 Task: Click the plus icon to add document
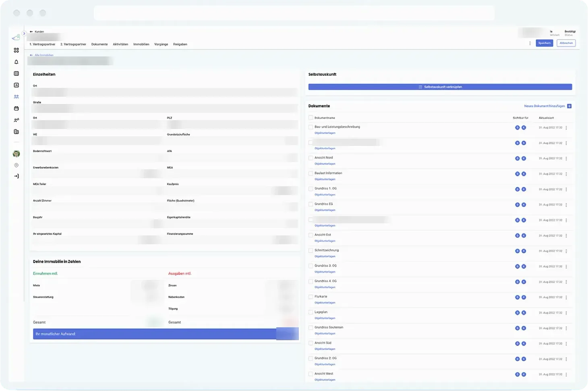click(x=569, y=106)
